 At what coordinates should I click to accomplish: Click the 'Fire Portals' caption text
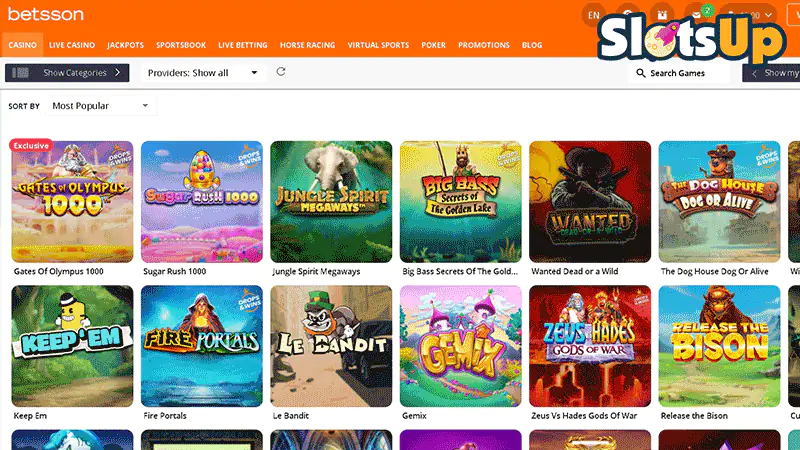tap(165, 416)
